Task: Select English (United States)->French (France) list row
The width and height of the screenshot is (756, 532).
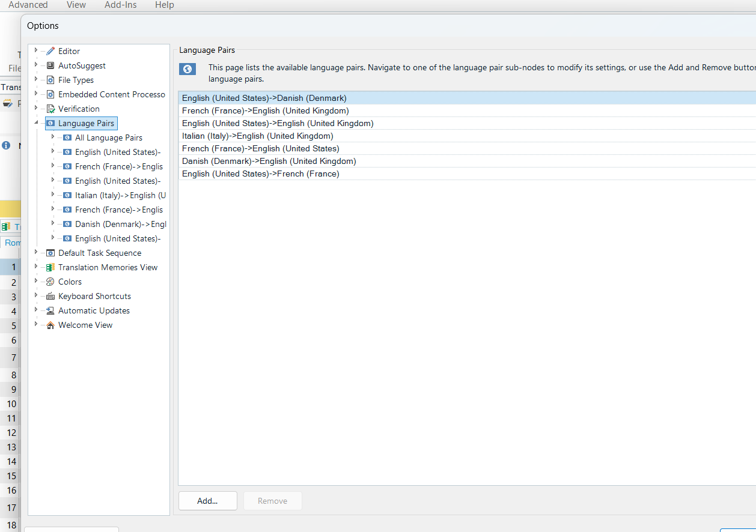Action: click(x=467, y=174)
